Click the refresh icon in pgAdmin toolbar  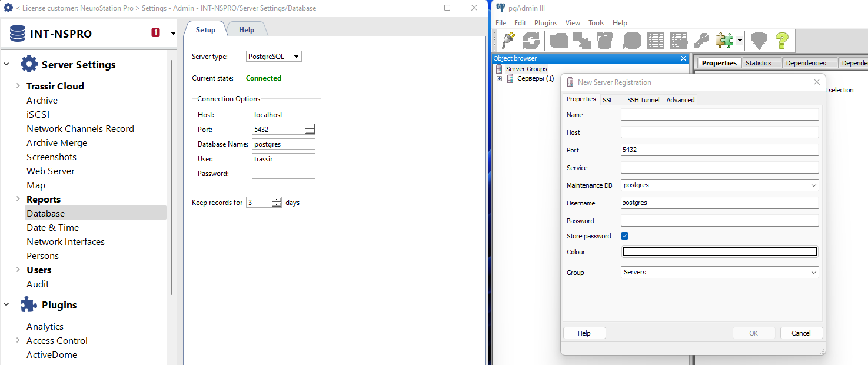click(531, 40)
